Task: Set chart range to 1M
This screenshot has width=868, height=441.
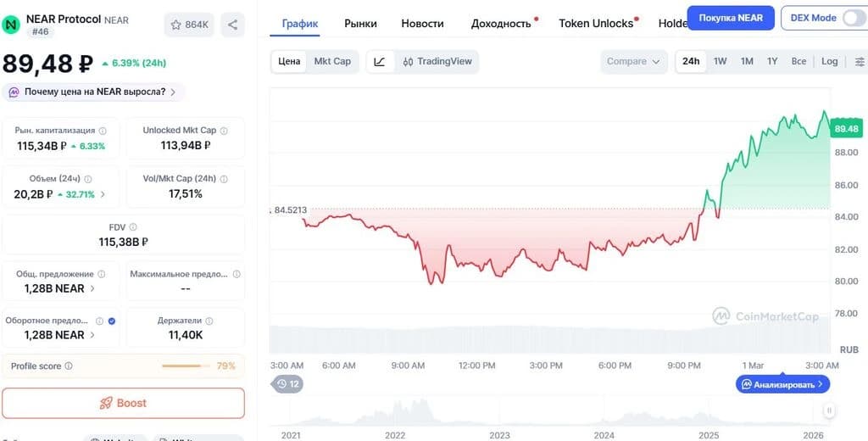Action: tap(747, 62)
